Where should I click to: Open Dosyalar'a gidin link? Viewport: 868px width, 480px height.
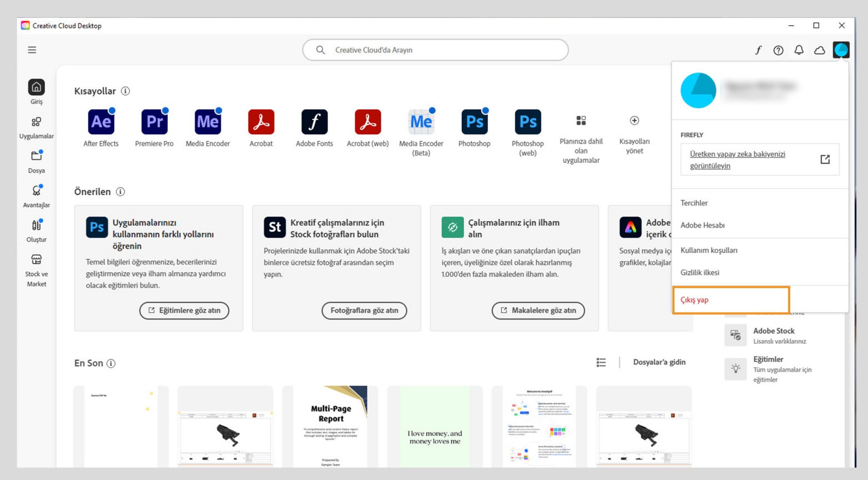click(x=659, y=362)
